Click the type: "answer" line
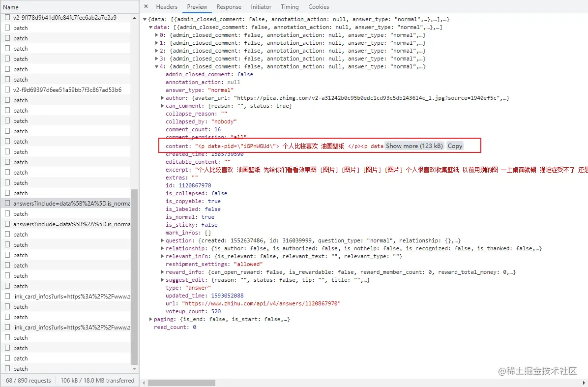 click(x=188, y=288)
